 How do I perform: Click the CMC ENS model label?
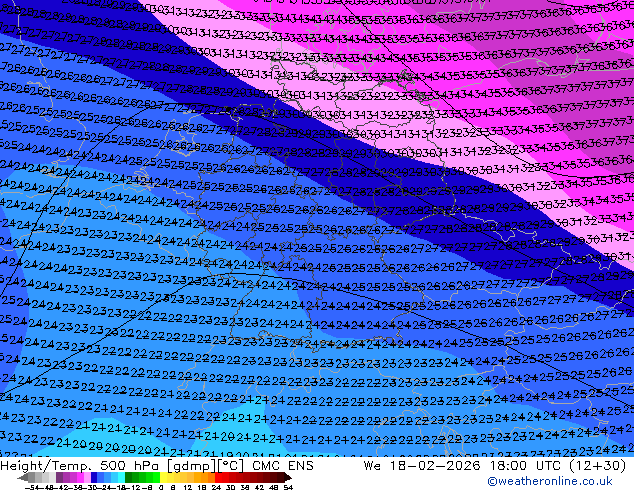pos(283,466)
